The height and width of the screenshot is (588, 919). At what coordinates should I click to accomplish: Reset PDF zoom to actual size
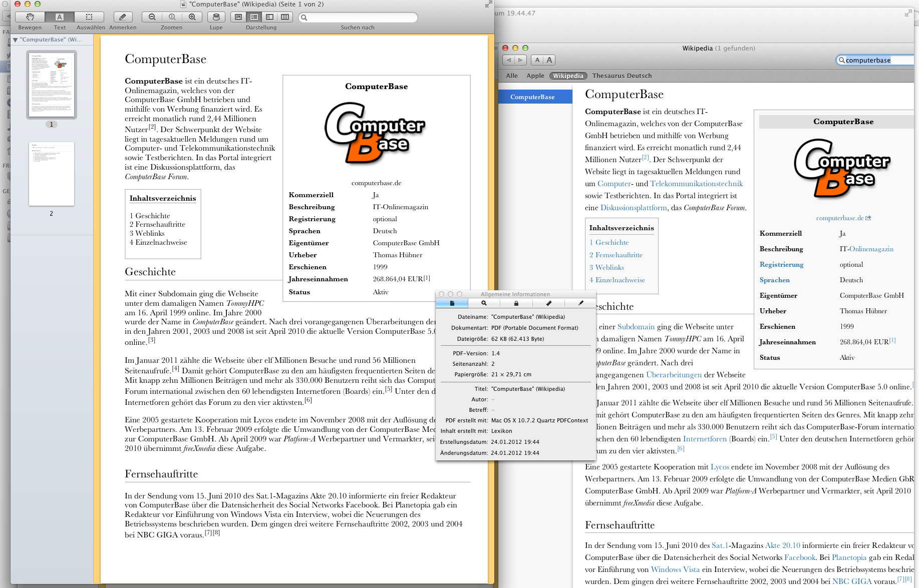click(x=172, y=17)
